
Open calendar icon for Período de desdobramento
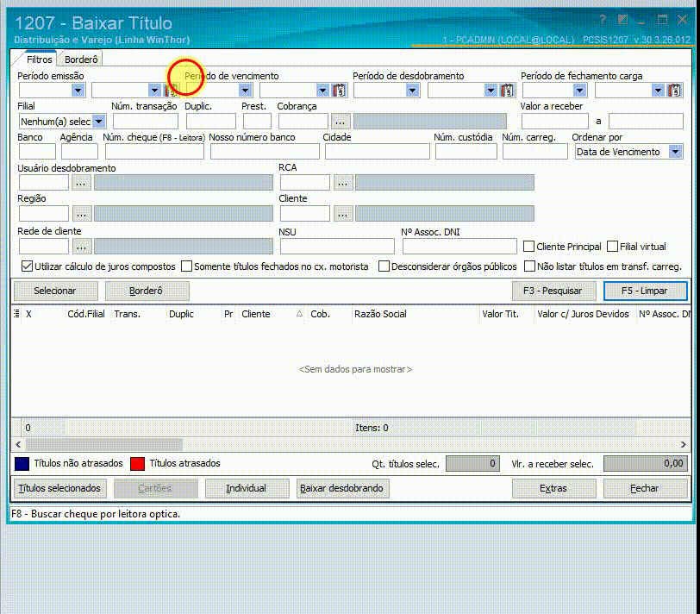pos(507,91)
